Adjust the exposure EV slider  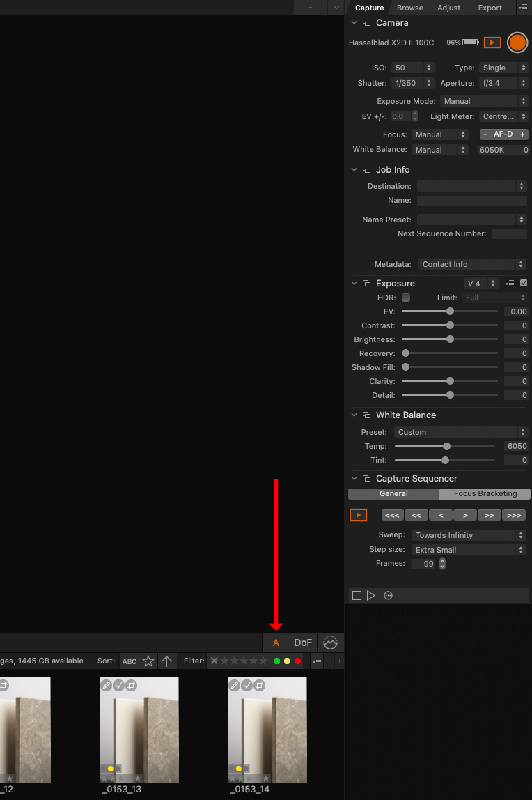(x=450, y=311)
